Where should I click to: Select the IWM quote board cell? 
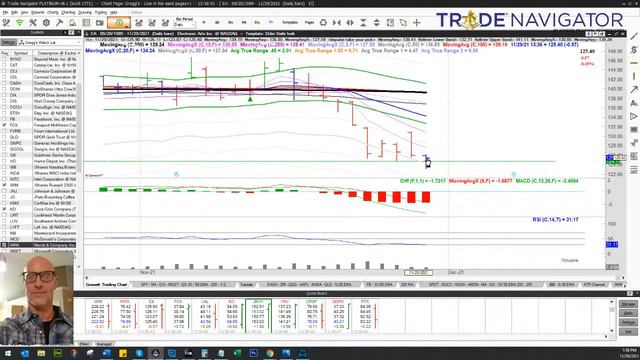(x=98, y=315)
